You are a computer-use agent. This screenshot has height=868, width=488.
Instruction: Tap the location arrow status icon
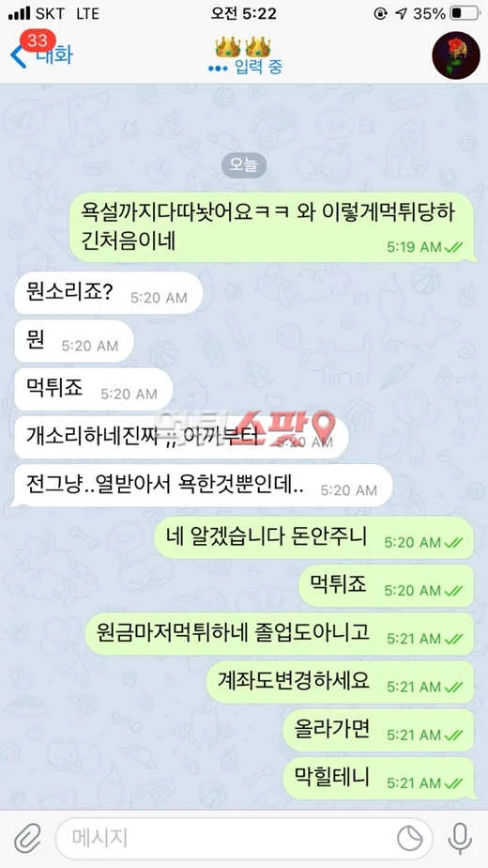tap(401, 13)
